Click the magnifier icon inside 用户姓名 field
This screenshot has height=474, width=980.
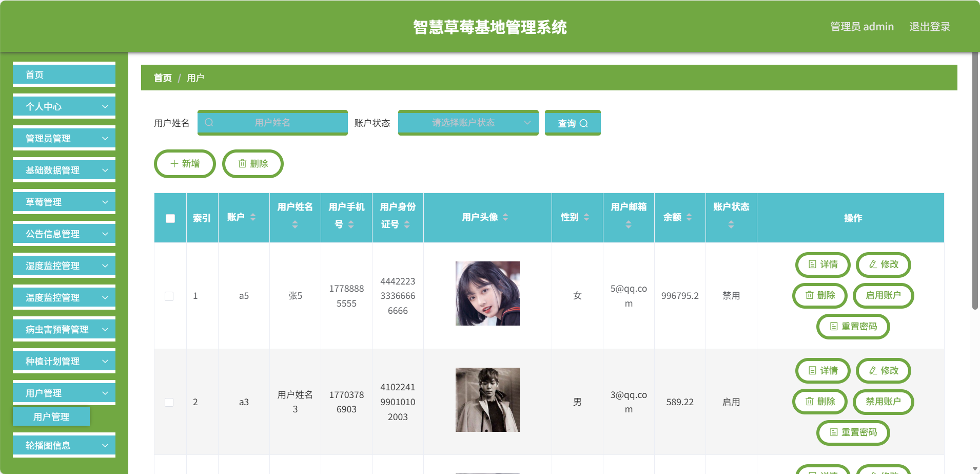(209, 122)
